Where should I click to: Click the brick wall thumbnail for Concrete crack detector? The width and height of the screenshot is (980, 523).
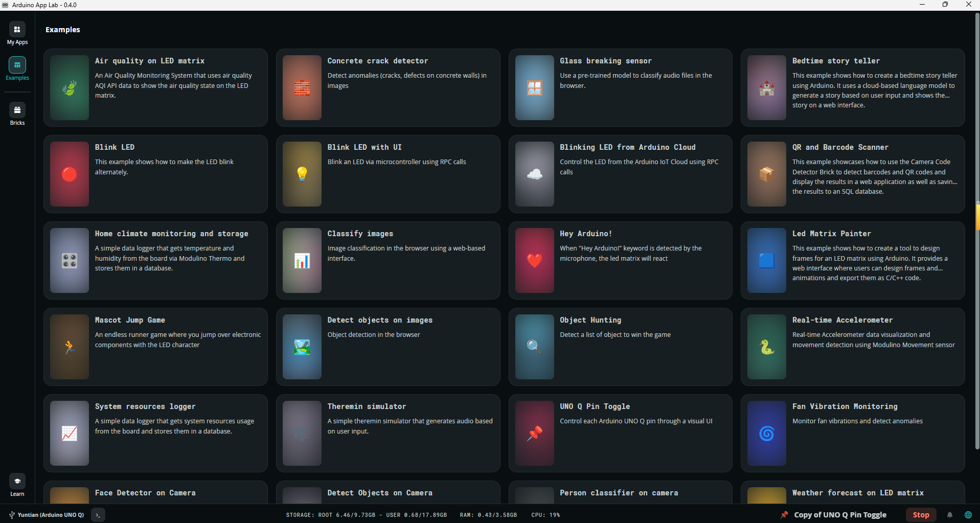click(302, 87)
